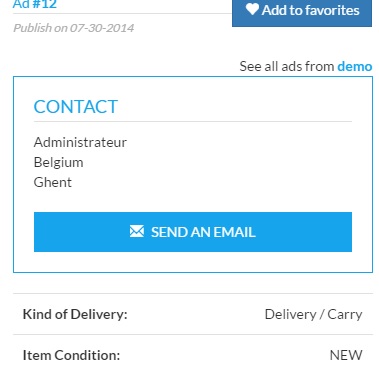Click the NEW condition value
The width and height of the screenshot is (379, 384).
[x=346, y=355]
